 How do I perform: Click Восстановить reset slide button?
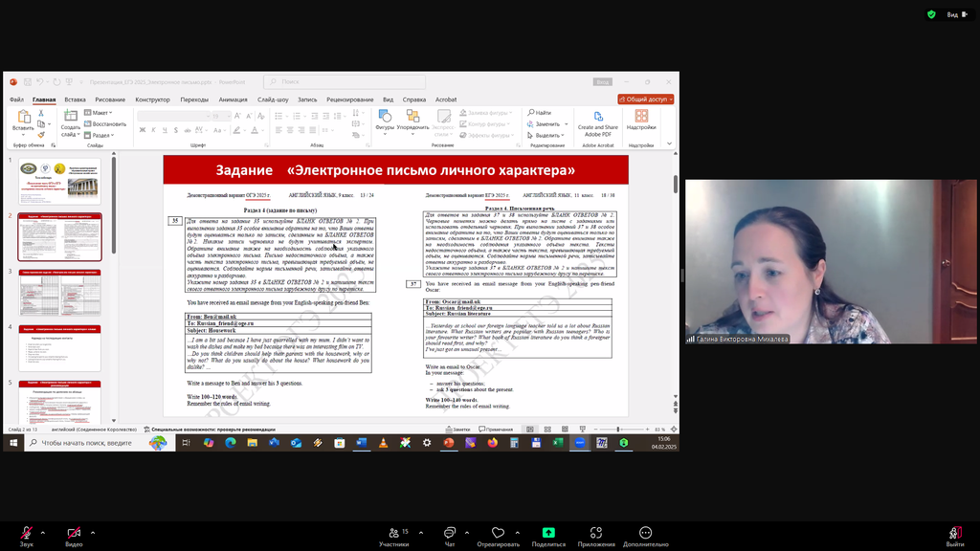pyautogui.click(x=105, y=123)
